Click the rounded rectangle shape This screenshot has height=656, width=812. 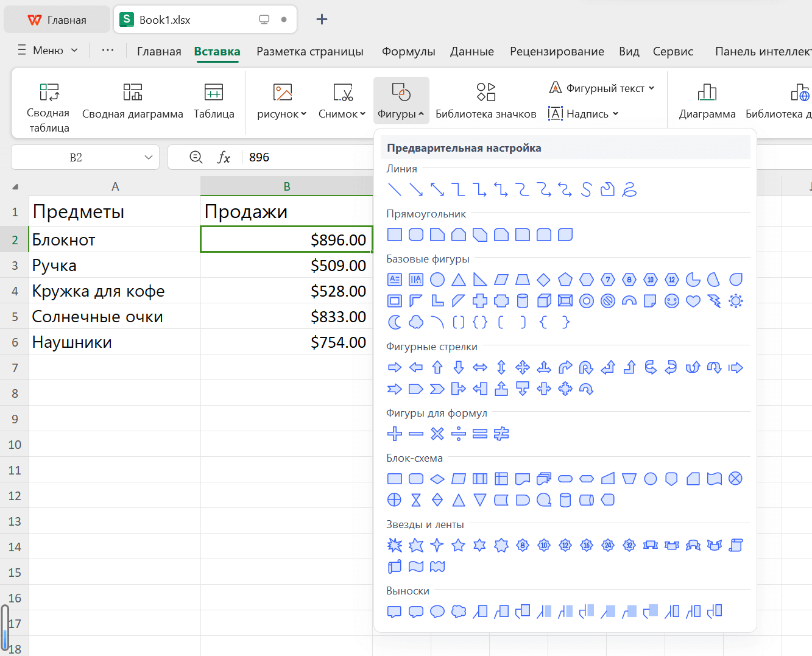click(416, 235)
